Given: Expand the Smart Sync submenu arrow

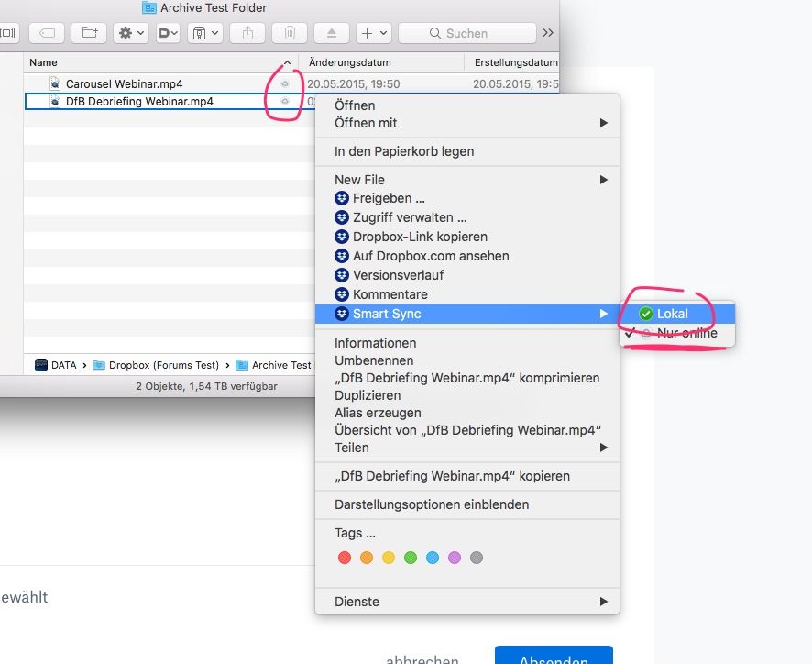Looking at the screenshot, I should point(604,314).
